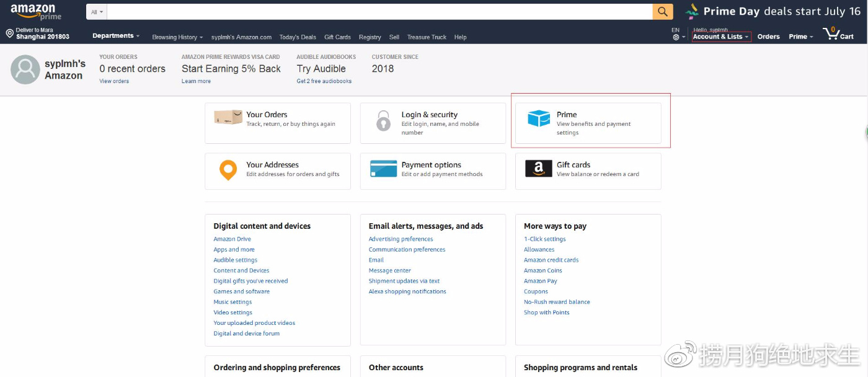The height and width of the screenshot is (377, 868).
Task: Open Apps and more link
Action: pos(234,249)
